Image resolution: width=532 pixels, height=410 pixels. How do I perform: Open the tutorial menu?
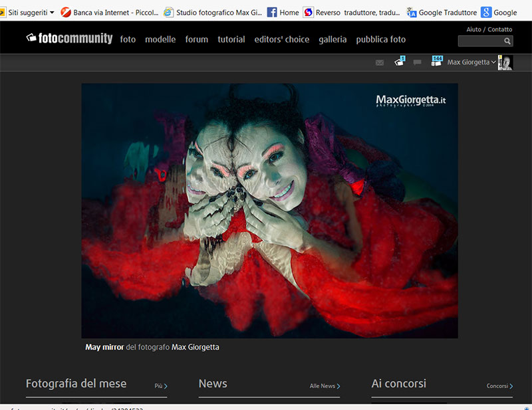click(231, 39)
